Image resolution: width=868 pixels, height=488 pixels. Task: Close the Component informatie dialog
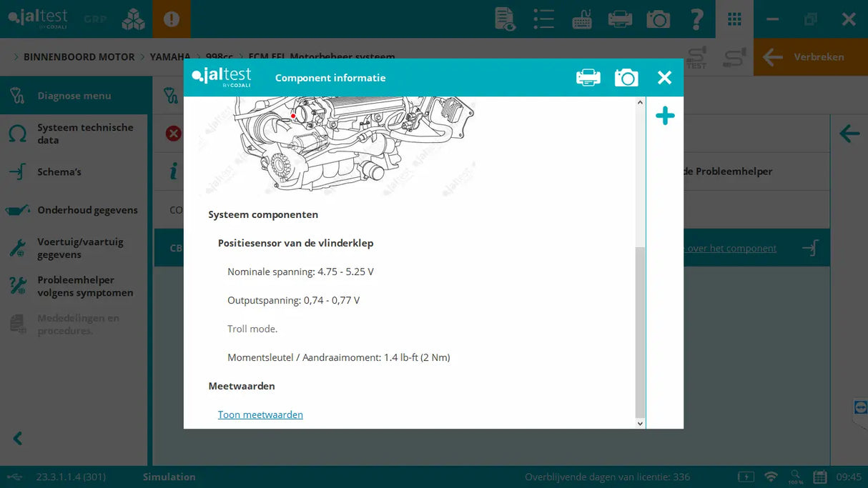click(665, 77)
